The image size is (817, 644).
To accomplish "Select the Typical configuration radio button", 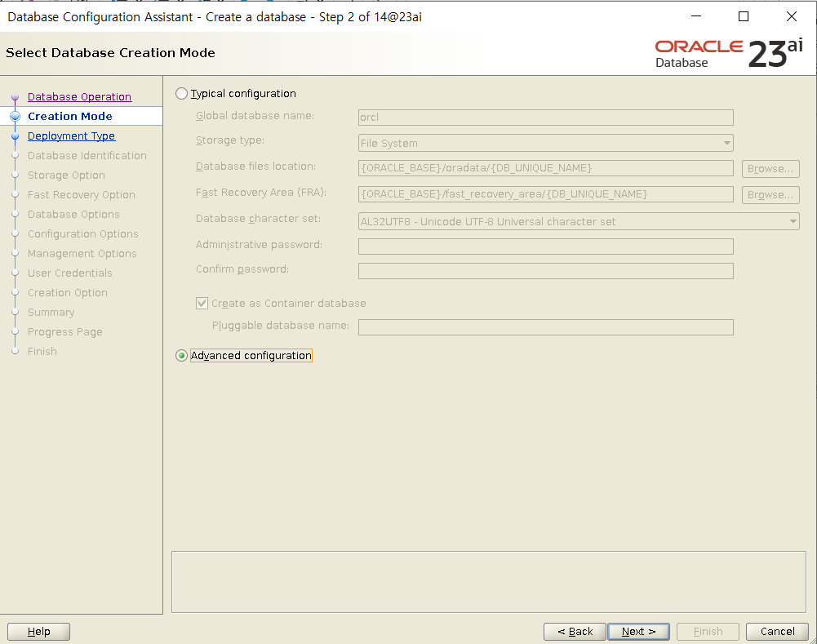I will click(181, 94).
